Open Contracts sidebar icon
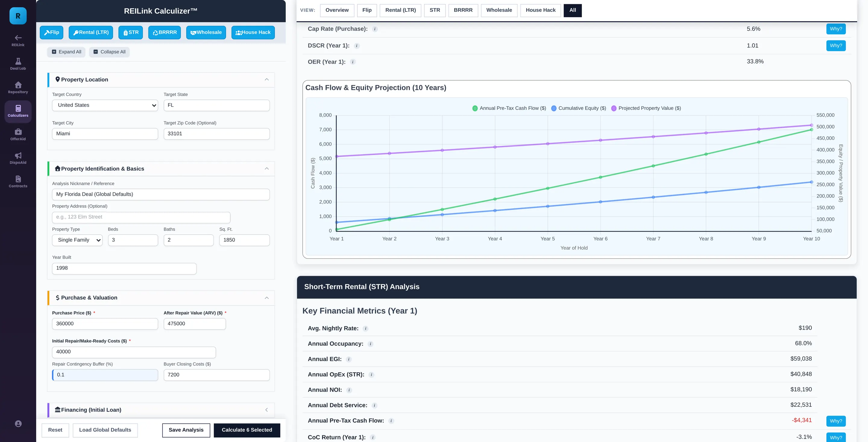This screenshot has width=868, height=442. point(18,182)
